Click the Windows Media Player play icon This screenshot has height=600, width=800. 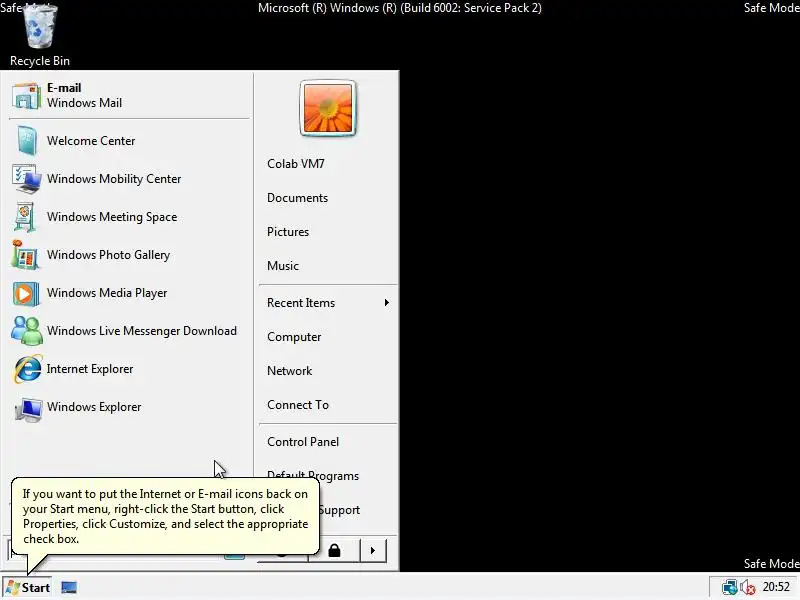(x=26, y=293)
